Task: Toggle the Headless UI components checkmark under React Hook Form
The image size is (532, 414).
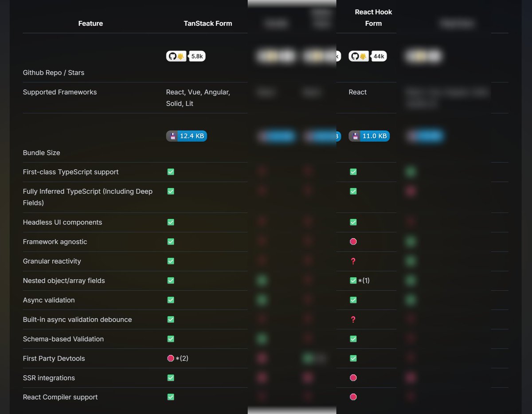Action: [x=353, y=222]
